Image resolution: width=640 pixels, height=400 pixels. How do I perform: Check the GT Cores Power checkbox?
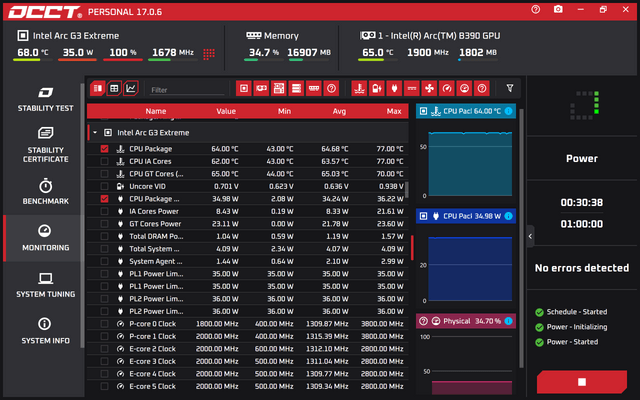pos(104,224)
